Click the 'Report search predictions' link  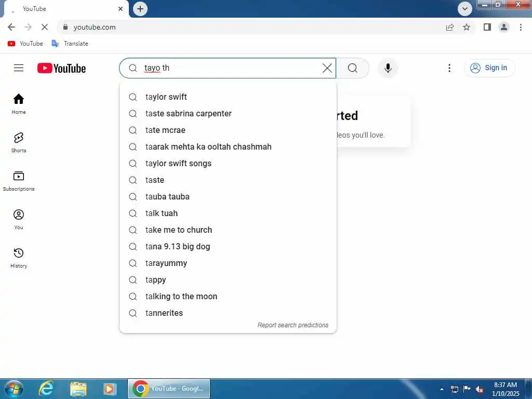tap(293, 325)
